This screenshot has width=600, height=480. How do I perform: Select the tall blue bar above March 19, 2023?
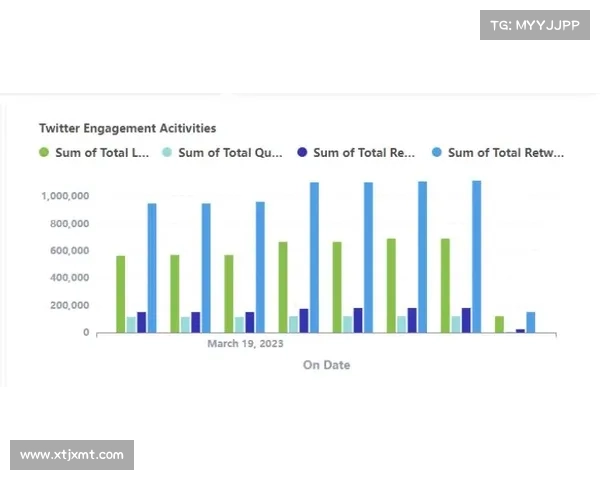(260, 267)
